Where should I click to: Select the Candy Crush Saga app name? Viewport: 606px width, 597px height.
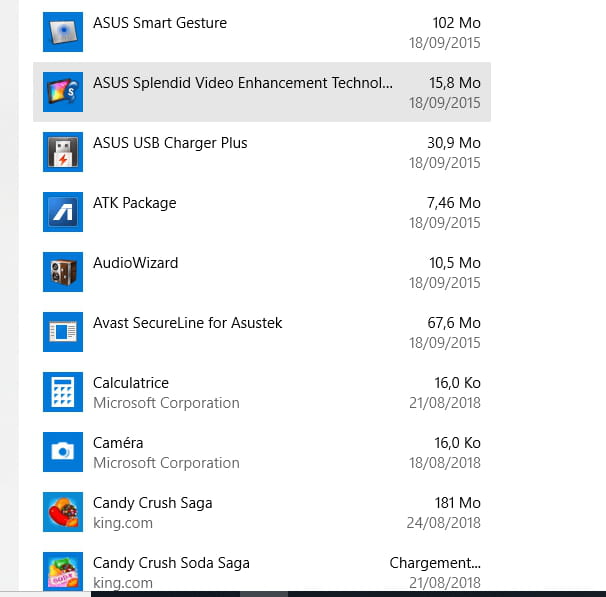pos(153,503)
